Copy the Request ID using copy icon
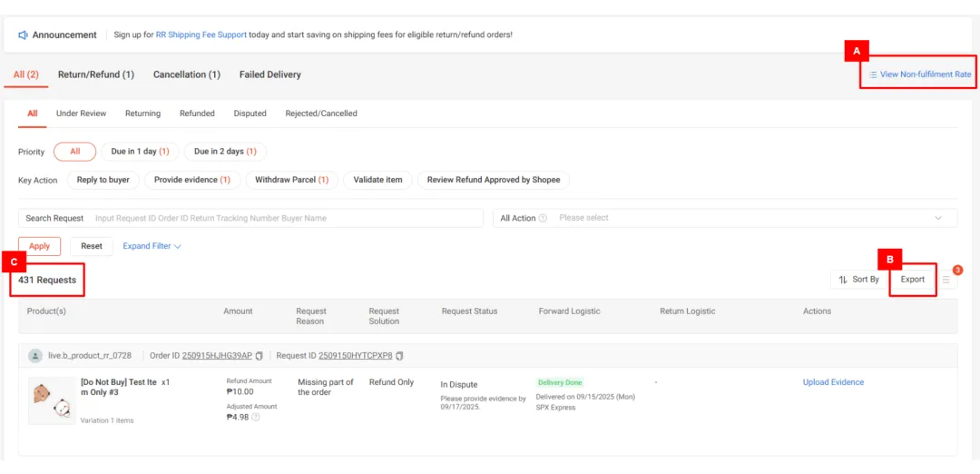This screenshot has width=980, height=474. (x=400, y=356)
